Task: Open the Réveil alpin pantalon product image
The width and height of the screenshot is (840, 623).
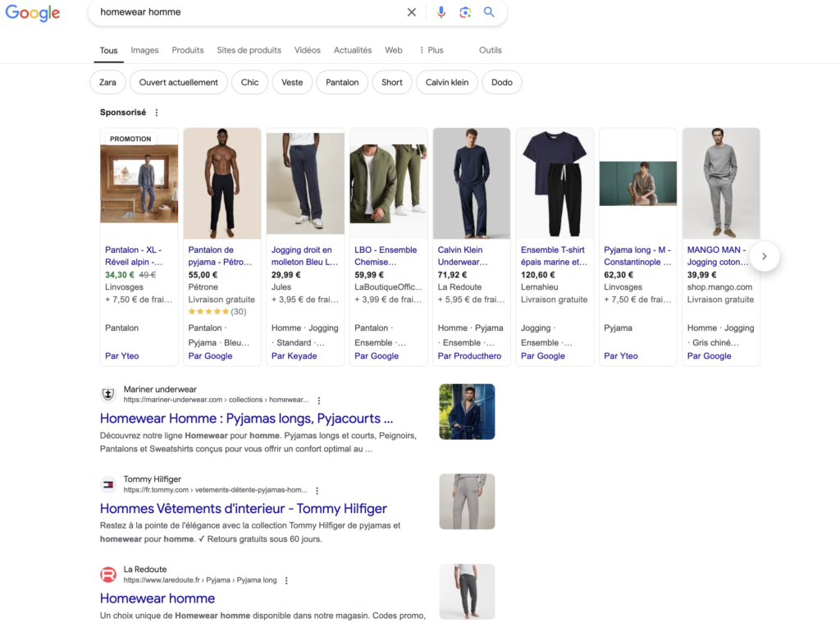Action: [139, 183]
